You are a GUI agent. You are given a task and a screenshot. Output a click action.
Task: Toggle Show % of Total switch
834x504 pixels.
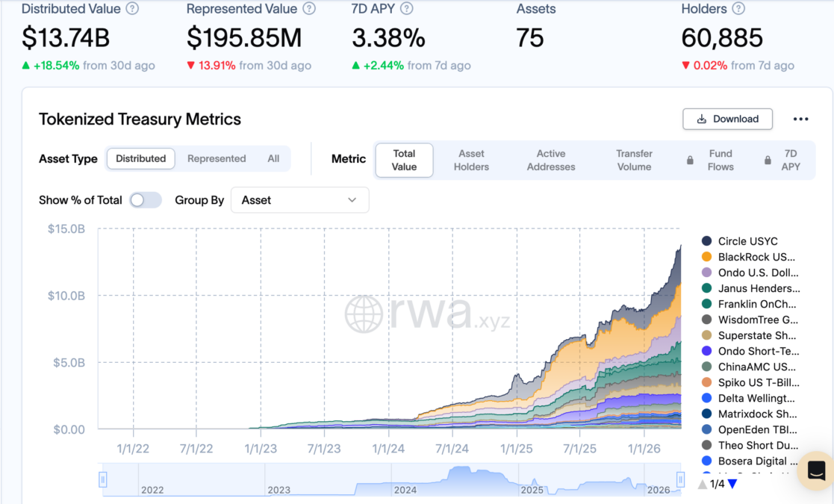click(146, 200)
